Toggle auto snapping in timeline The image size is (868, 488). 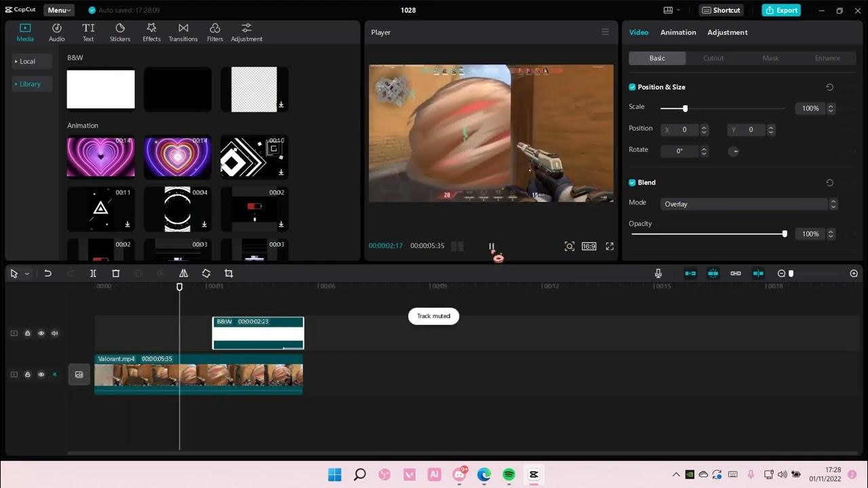tap(713, 273)
